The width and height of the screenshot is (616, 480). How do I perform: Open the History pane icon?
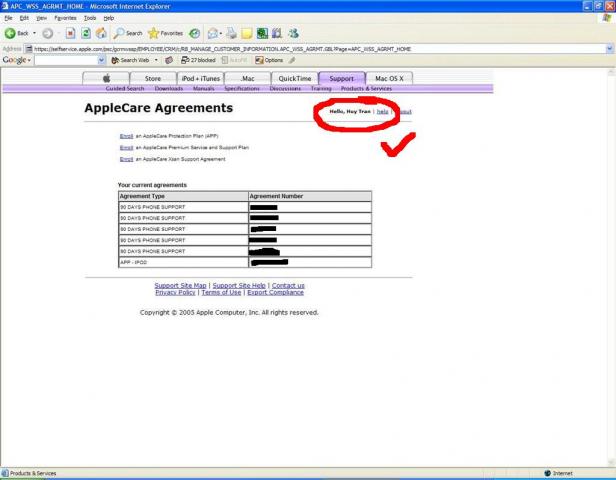tap(194, 33)
